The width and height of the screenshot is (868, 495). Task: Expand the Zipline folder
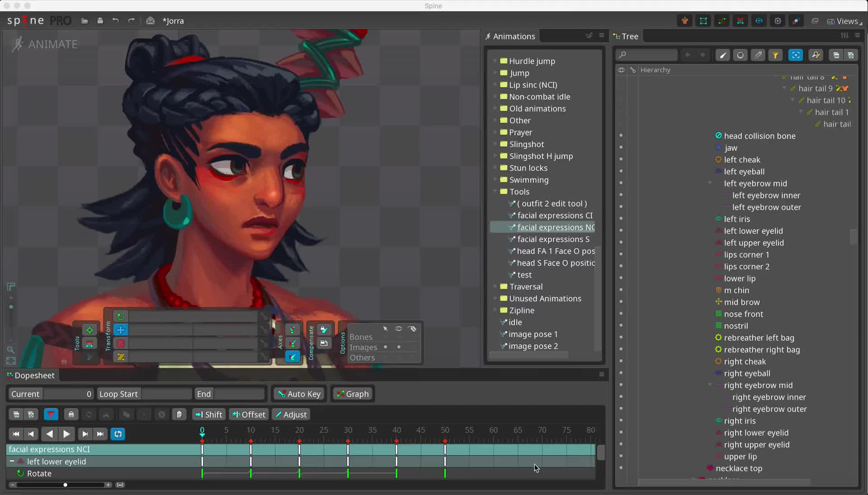pos(495,310)
